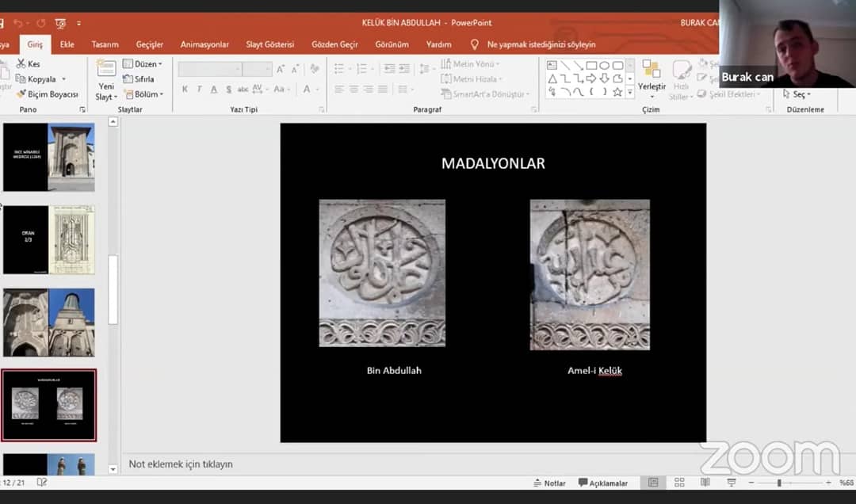Viewport: 856px width, 504px height.
Task: Switch to Ekle ribbon tab
Action: click(x=67, y=44)
